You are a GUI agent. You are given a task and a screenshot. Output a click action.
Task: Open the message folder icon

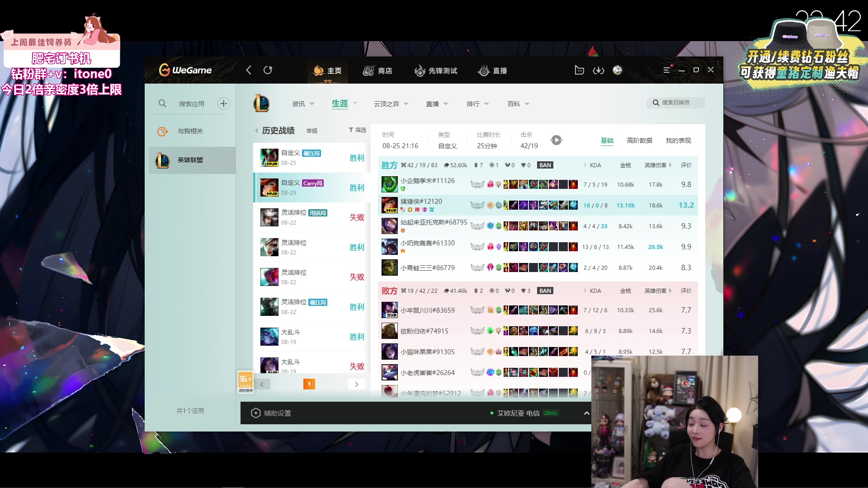point(579,70)
